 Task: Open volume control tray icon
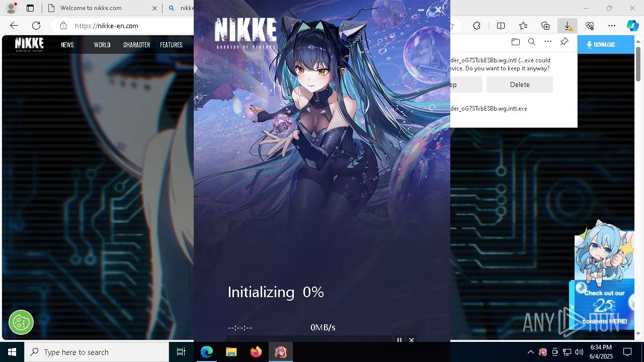point(579,352)
